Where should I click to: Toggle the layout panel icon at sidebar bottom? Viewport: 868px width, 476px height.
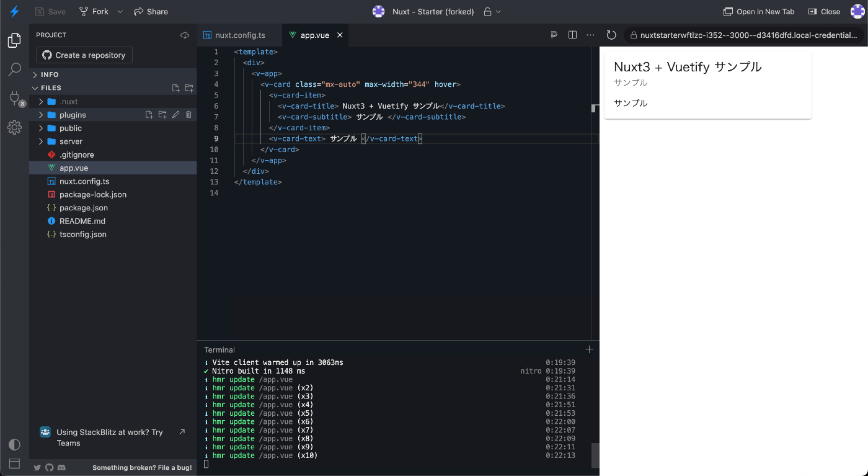tap(14, 463)
